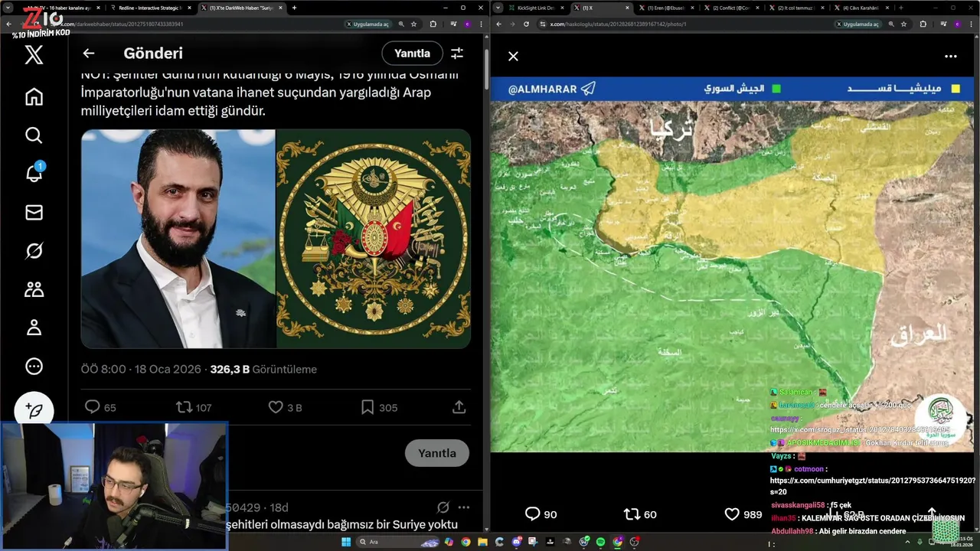The image size is (980, 551).
Task: Close the photo viewer with the X
Action: (513, 56)
